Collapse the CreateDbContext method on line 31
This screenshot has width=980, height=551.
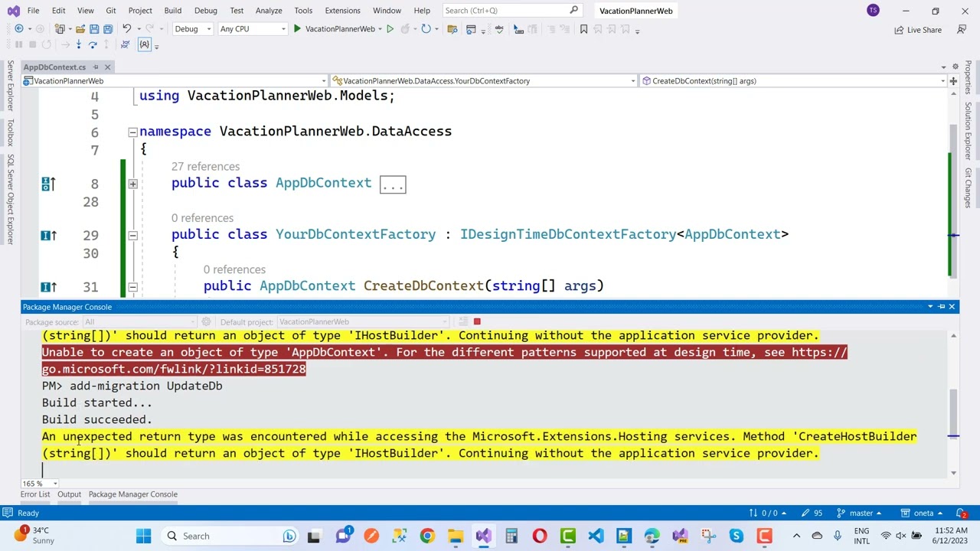(132, 287)
